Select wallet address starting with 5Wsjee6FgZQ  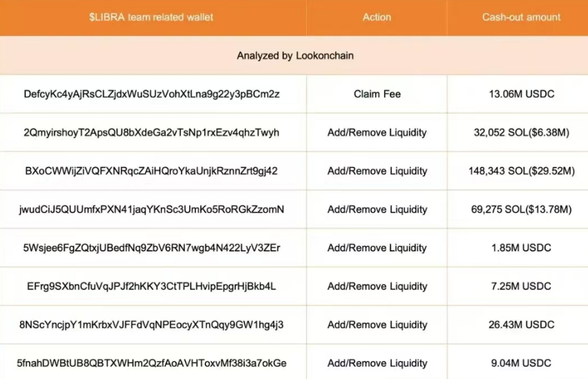(152, 248)
